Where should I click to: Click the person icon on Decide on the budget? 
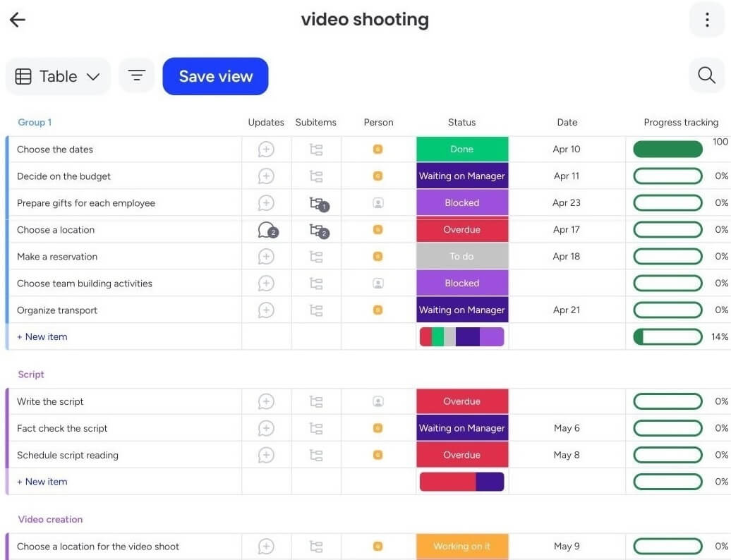pyautogui.click(x=378, y=176)
